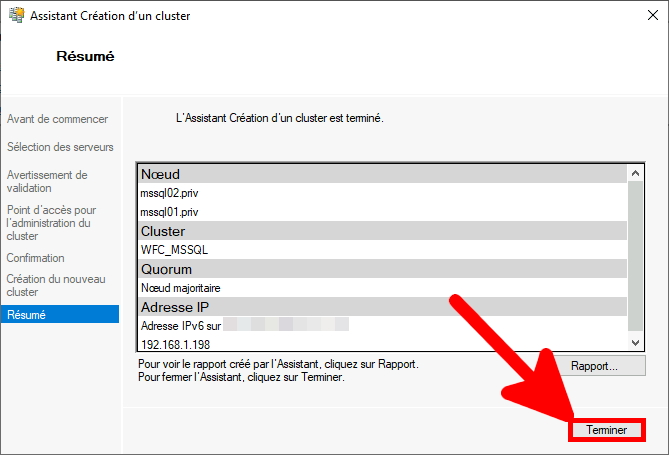Click the Nœud section header
Viewport: 669px width, 455px height.
383,174
